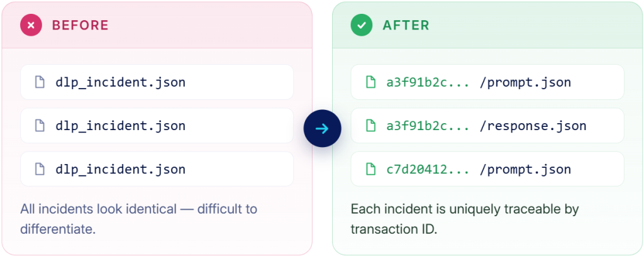Click the c7d20412... transaction ID text
Viewport: 644px width, 257px height.
[428, 169]
